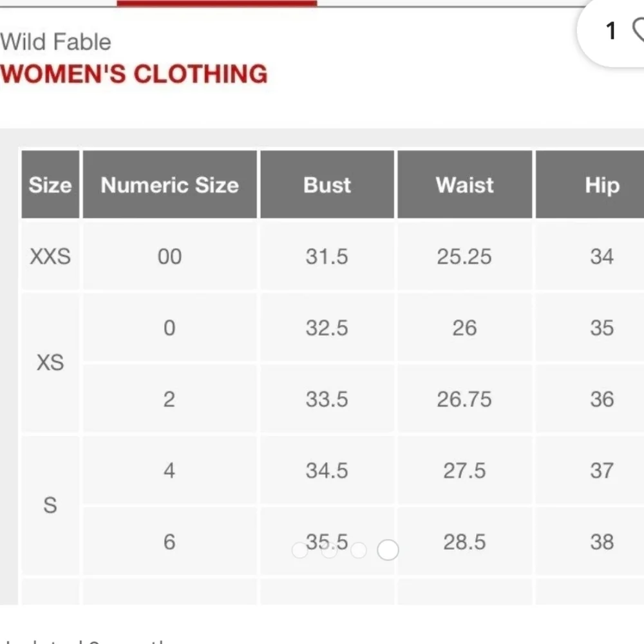This screenshot has width=644, height=644.
Task: Select the second image carousel dot
Action: pyautogui.click(x=329, y=551)
